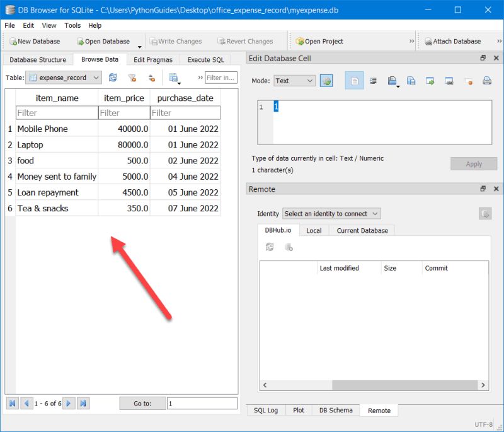Open the Tools menu
The width and height of the screenshot is (504, 432).
pos(72,25)
